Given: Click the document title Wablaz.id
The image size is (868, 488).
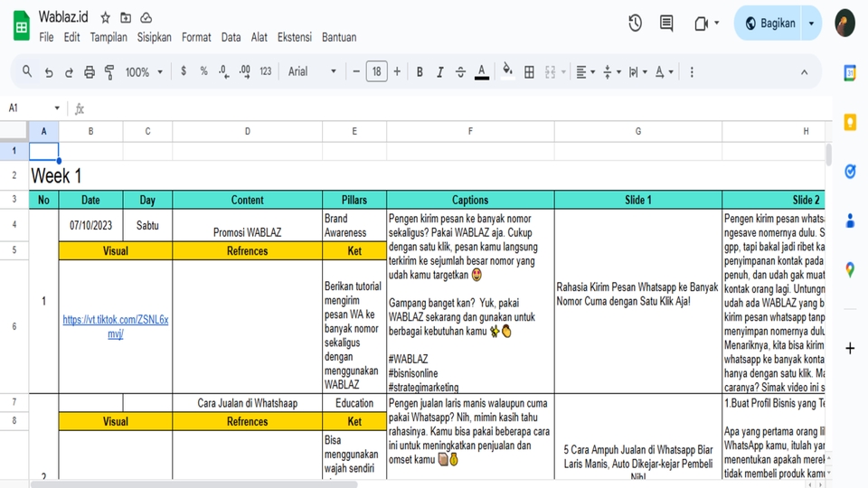Looking at the screenshot, I should click(63, 17).
